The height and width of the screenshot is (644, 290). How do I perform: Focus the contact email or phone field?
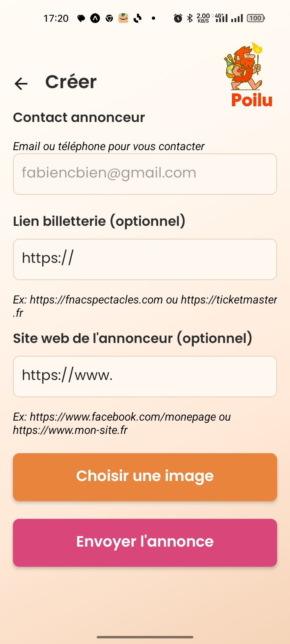145,174
